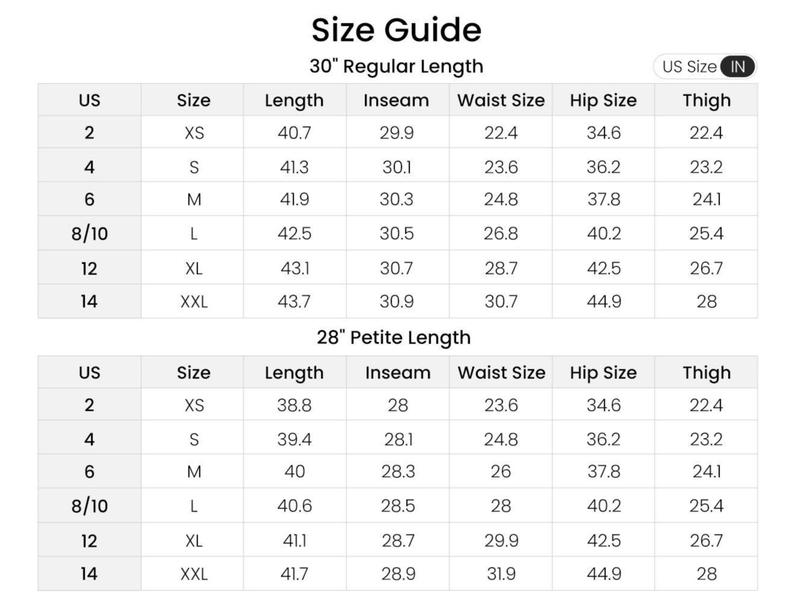Select the US Size toggle option
Image resolution: width=800 pixels, height=600 pixels.
688,67
